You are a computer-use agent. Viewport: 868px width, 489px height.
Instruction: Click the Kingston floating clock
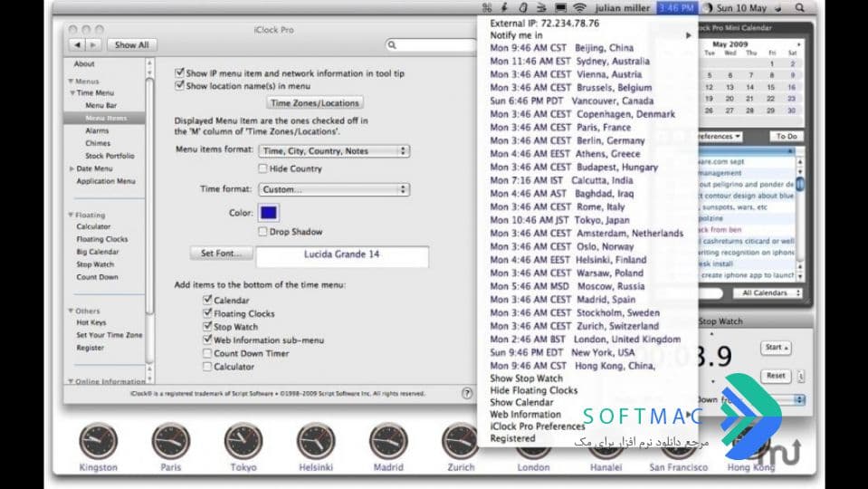98,441
